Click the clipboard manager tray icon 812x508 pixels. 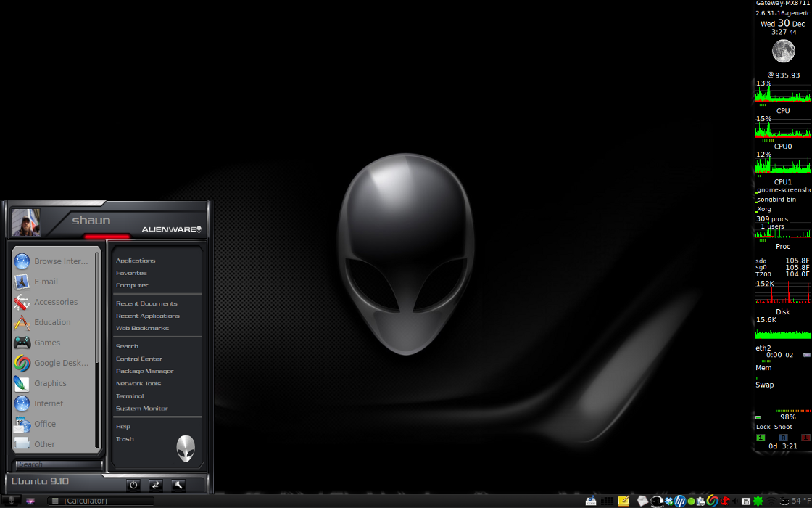(x=746, y=501)
